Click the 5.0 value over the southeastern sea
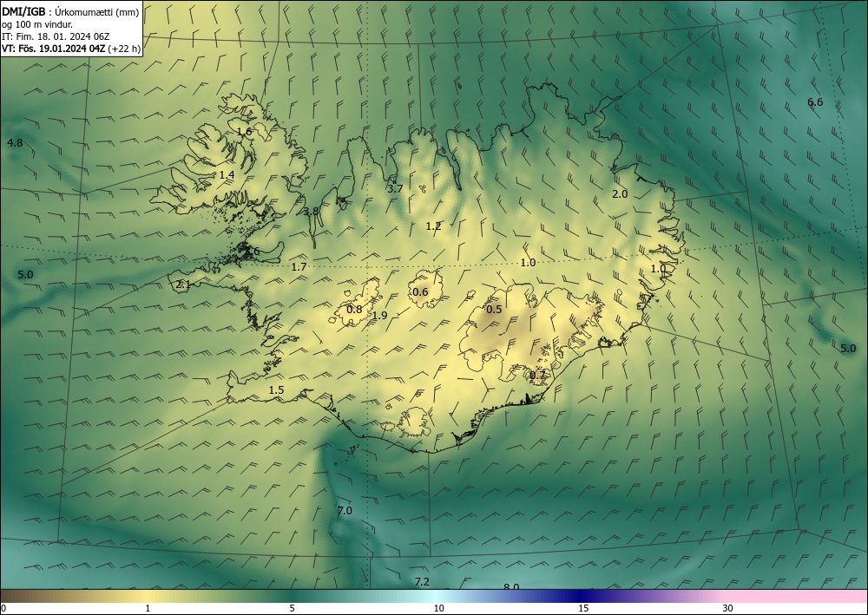 click(x=848, y=349)
